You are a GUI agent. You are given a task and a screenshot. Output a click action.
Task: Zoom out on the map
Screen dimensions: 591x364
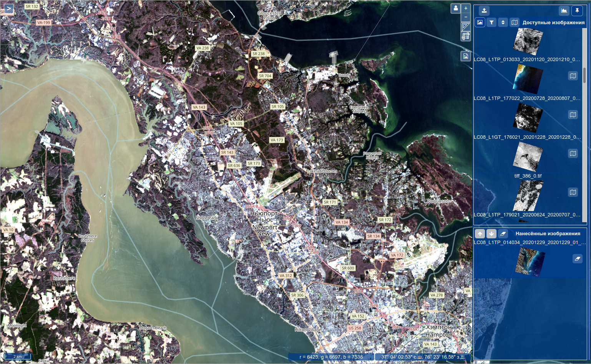coord(466,17)
